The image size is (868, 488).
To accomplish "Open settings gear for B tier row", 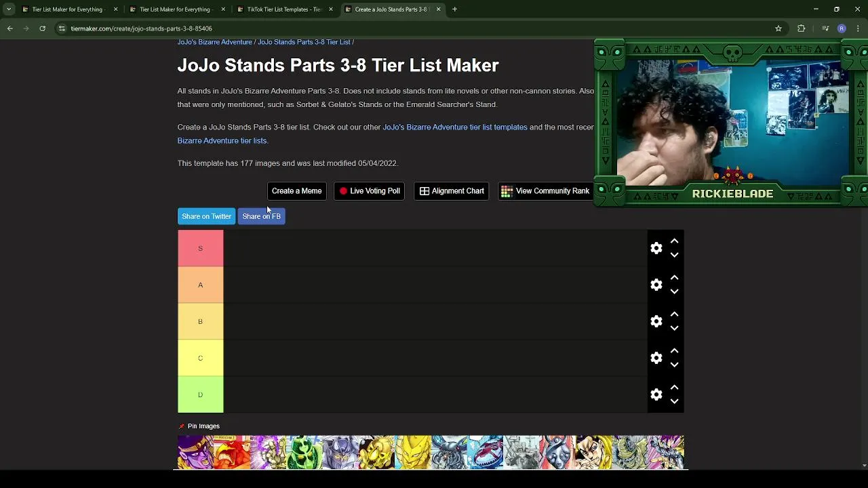I will click(x=656, y=321).
